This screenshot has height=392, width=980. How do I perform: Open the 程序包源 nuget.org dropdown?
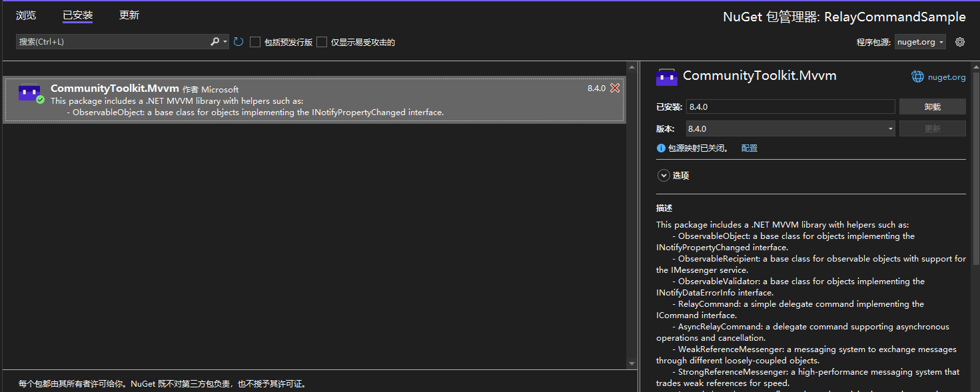(919, 41)
